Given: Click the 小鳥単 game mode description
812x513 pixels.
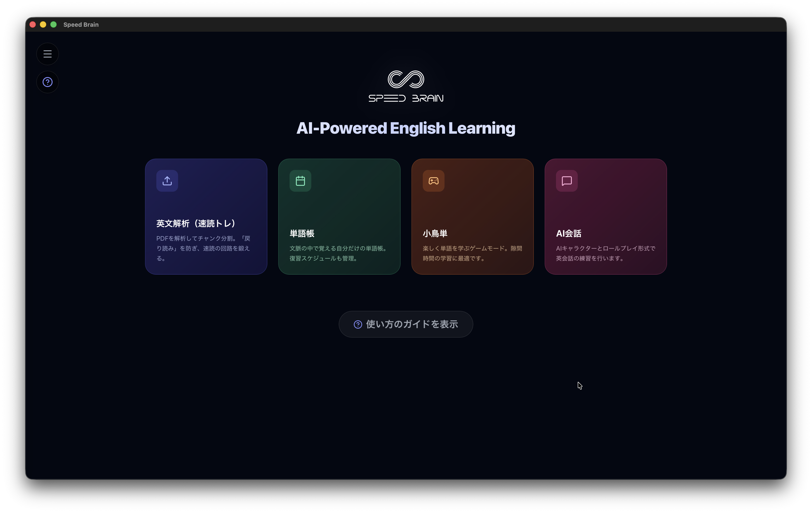Looking at the screenshot, I should (472, 253).
